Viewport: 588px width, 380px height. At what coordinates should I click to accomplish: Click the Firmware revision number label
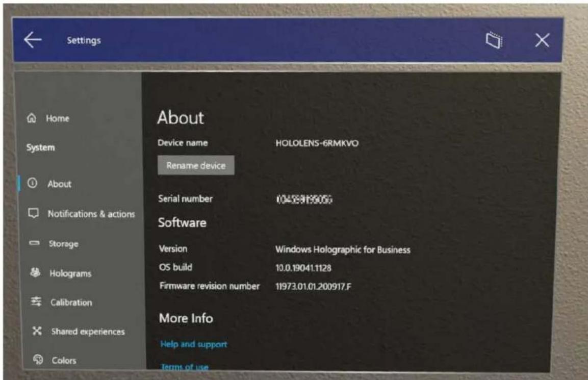(210, 286)
